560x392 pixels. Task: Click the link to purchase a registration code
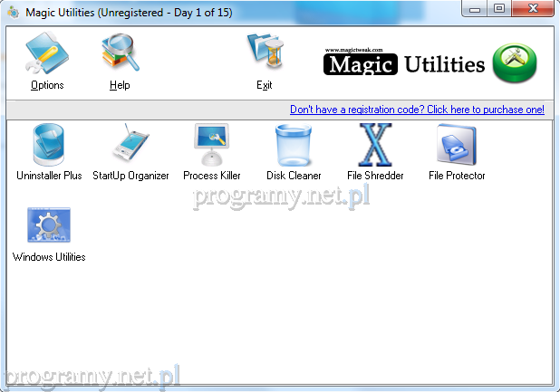point(417,110)
